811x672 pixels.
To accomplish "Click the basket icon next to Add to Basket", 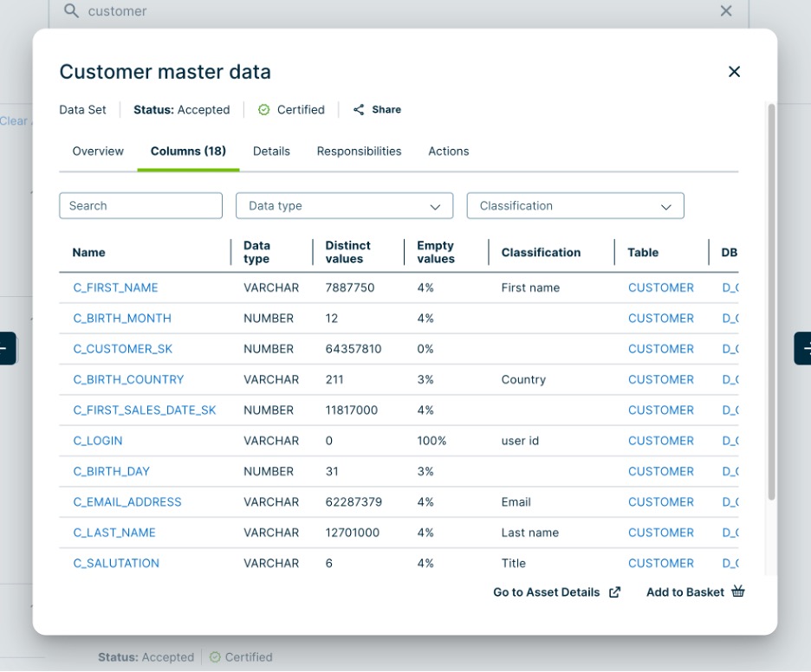I will (737, 591).
